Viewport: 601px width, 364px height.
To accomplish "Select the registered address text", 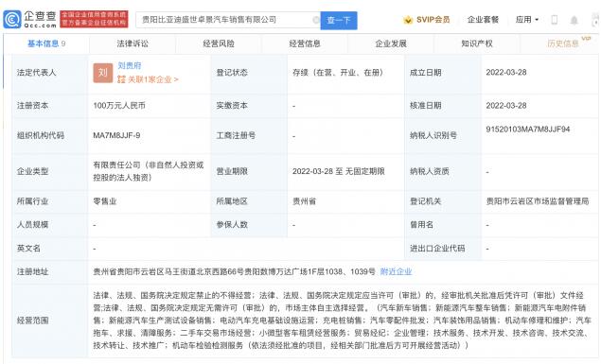I will [x=234, y=271].
